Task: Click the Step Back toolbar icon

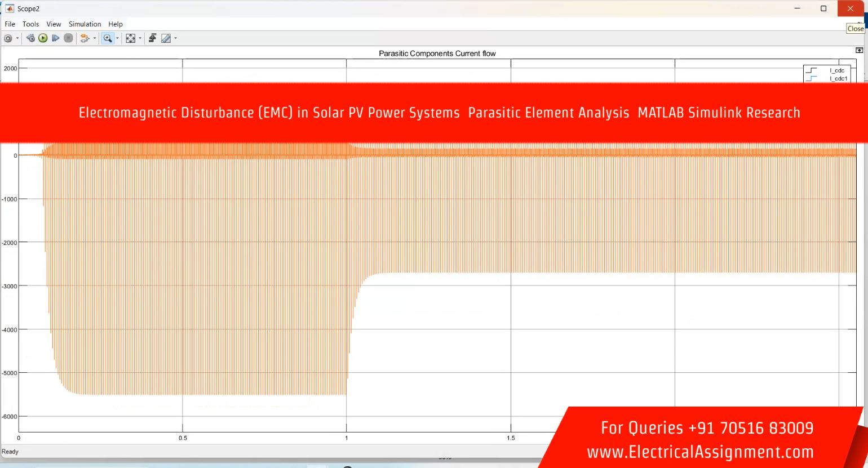Action: [30, 38]
